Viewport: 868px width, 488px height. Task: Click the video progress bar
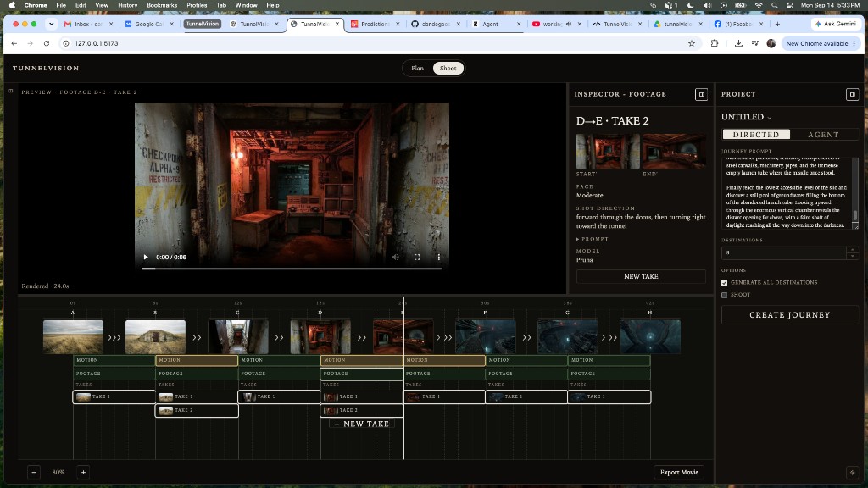click(x=292, y=269)
